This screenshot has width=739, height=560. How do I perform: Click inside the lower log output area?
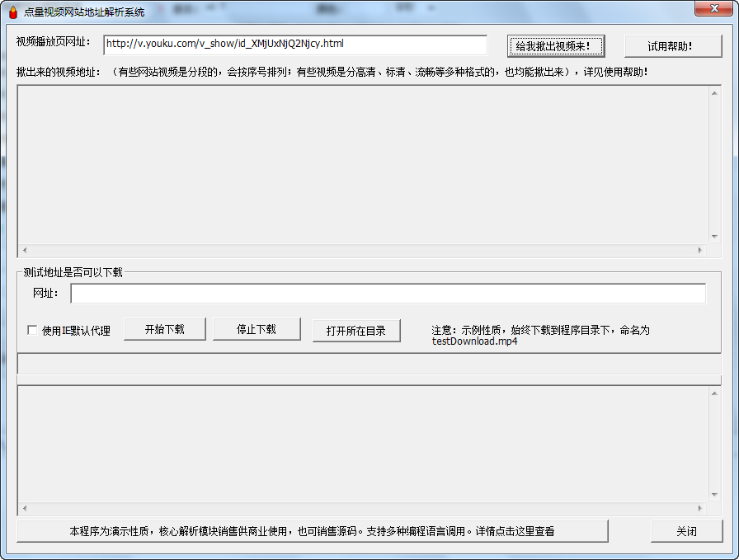click(x=363, y=443)
